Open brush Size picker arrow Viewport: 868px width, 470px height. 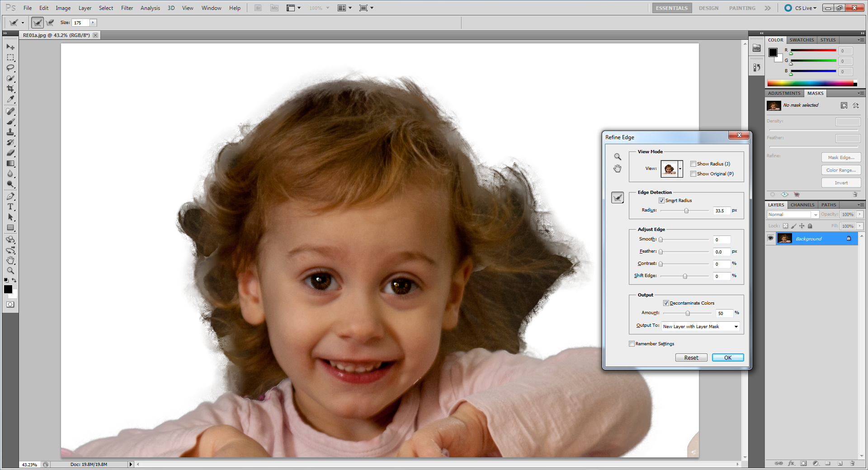pyautogui.click(x=93, y=23)
